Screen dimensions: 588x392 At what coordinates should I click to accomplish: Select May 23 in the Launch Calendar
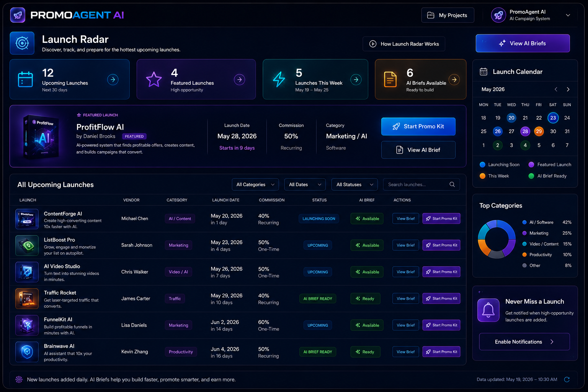[553, 118]
